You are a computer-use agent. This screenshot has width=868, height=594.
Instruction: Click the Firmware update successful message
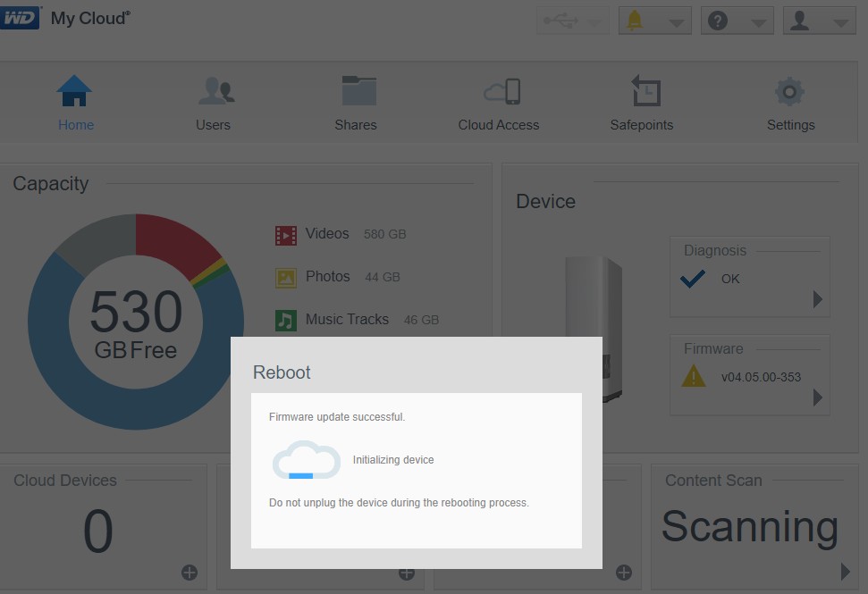[x=337, y=417]
